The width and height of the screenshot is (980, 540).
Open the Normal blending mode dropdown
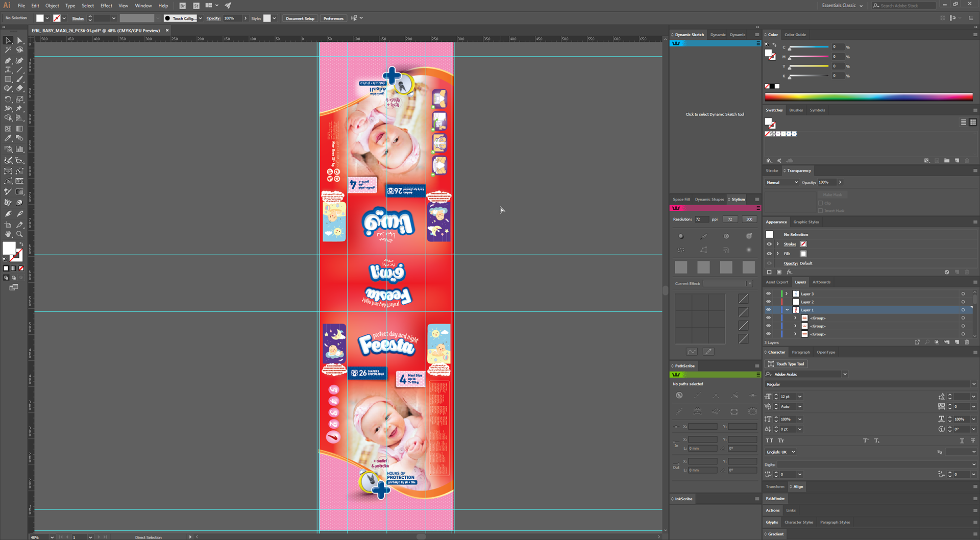tap(781, 182)
